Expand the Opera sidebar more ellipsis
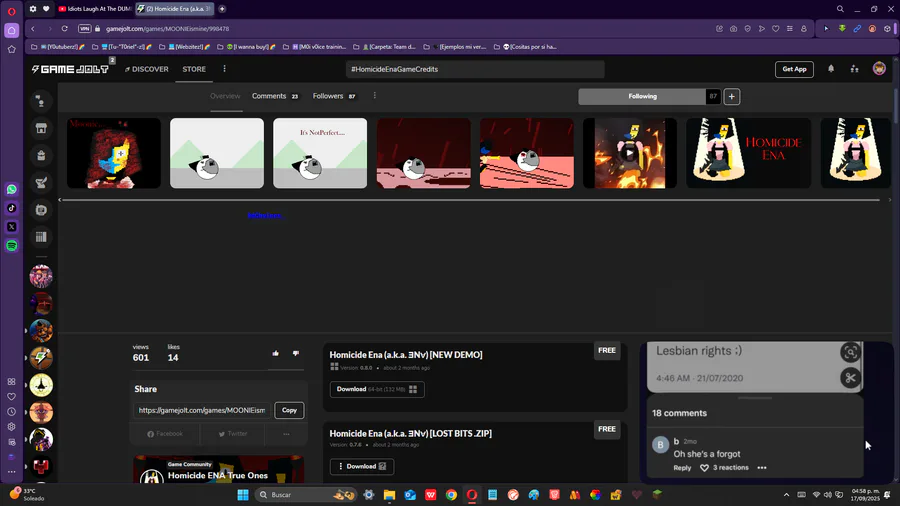The height and width of the screenshot is (506, 900). 11,472
